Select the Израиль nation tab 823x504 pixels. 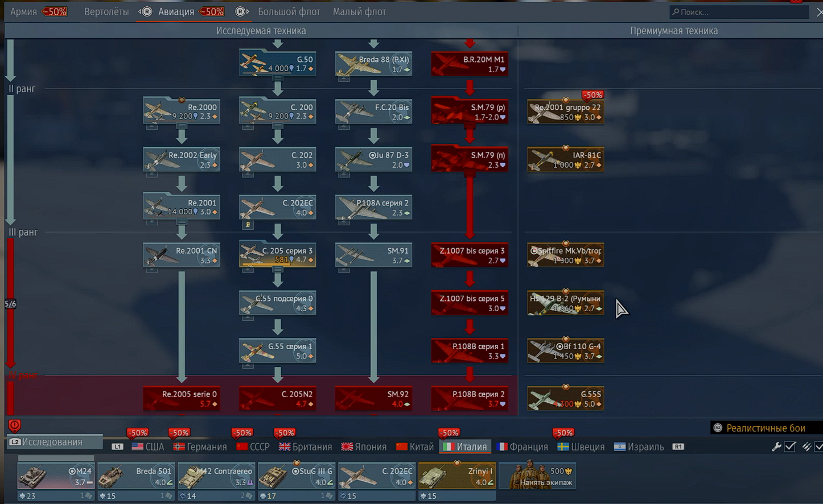pos(639,447)
